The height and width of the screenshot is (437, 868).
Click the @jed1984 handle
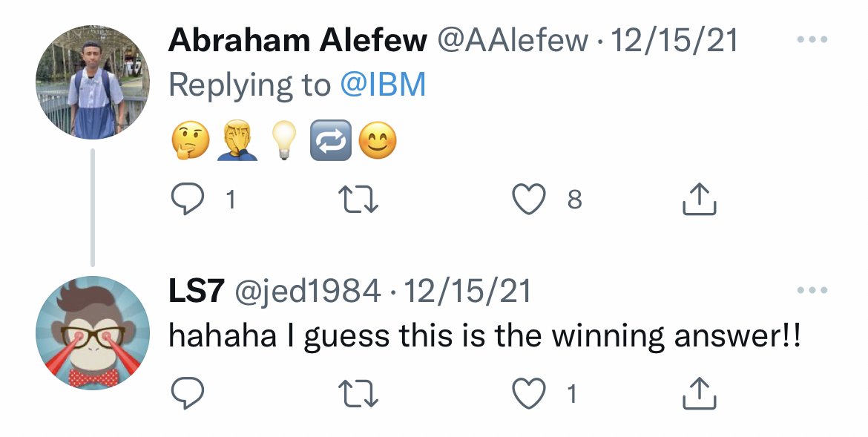pos(308,292)
